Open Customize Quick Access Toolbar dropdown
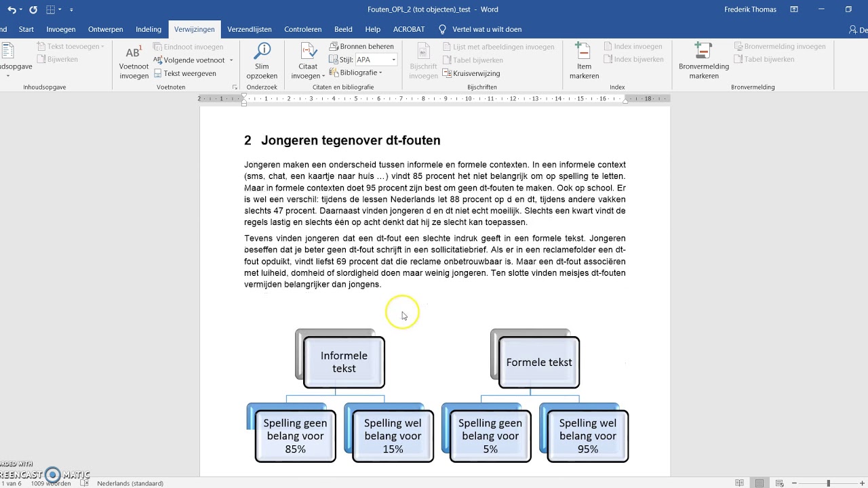The height and width of the screenshot is (488, 868). point(71,9)
